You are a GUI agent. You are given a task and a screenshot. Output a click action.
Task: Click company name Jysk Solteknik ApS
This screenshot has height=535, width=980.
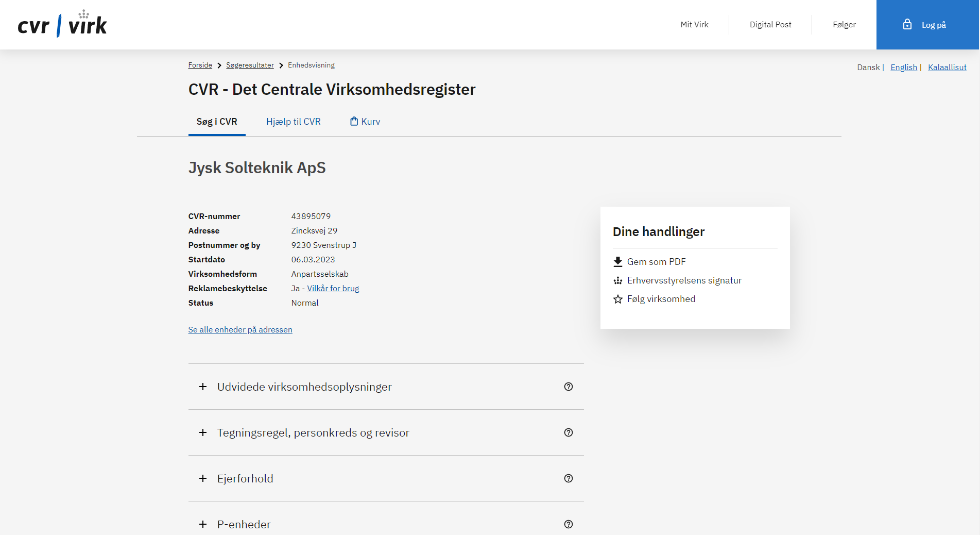257,168
